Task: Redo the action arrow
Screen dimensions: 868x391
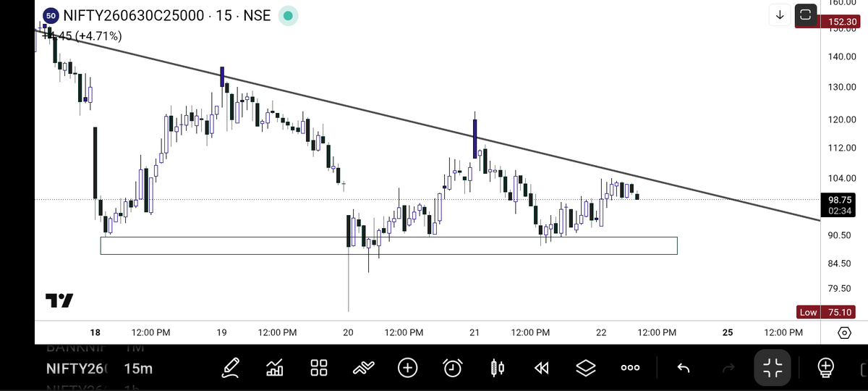Action: (x=728, y=368)
